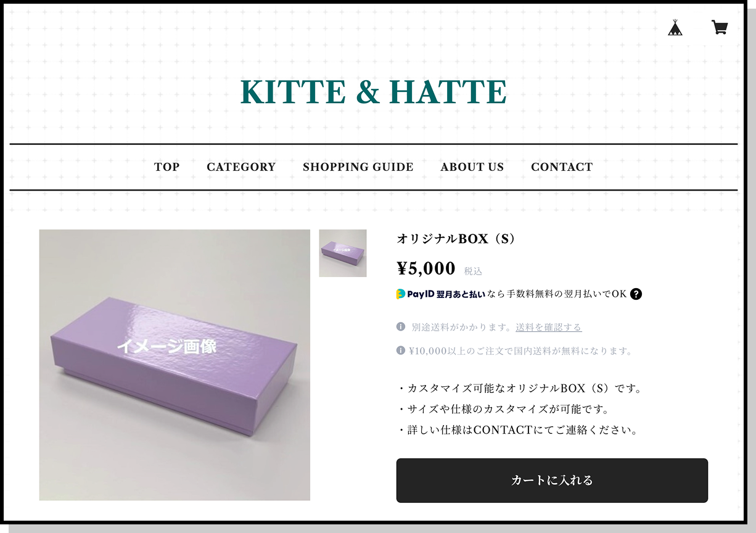Open the BASE tent icon in header
756x533 pixels.
coord(675,27)
